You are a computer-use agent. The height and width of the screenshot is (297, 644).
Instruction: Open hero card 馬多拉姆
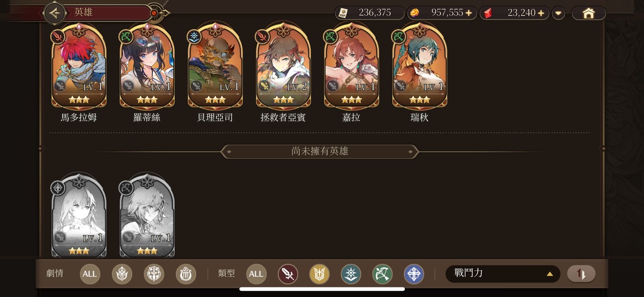click(79, 66)
